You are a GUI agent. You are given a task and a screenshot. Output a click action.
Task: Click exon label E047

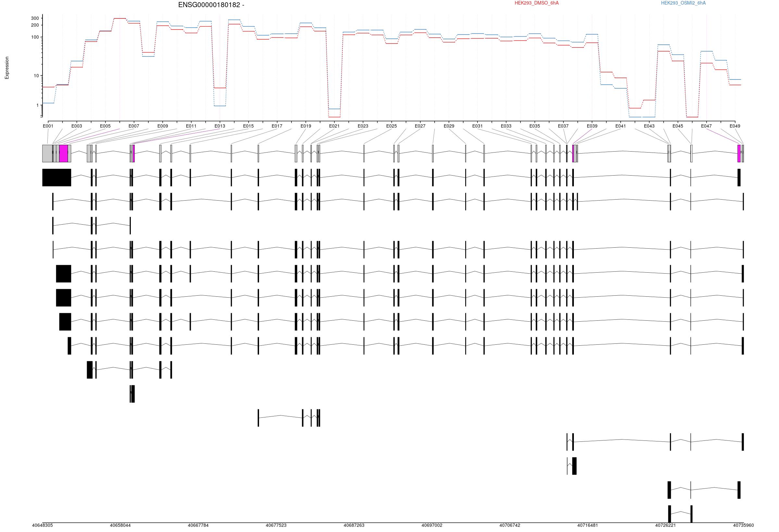[x=706, y=126]
